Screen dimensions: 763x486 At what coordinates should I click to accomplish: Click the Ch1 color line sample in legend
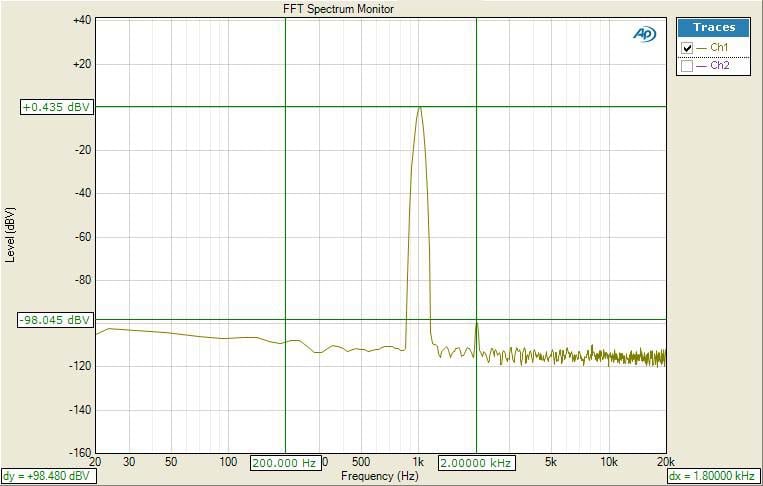point(703,48)
